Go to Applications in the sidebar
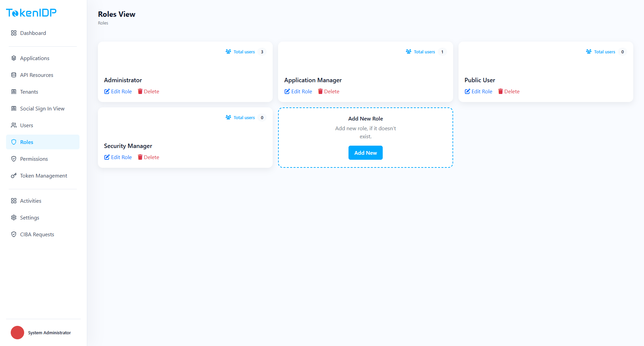The image size is (644, 346). [x=43, y=58]
